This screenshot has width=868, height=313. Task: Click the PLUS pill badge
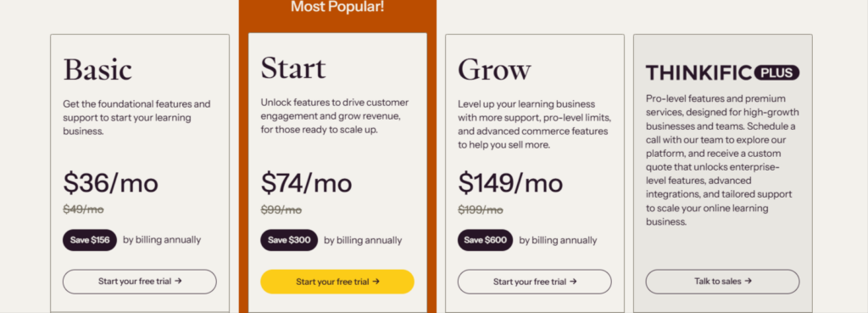click(776, 73)
